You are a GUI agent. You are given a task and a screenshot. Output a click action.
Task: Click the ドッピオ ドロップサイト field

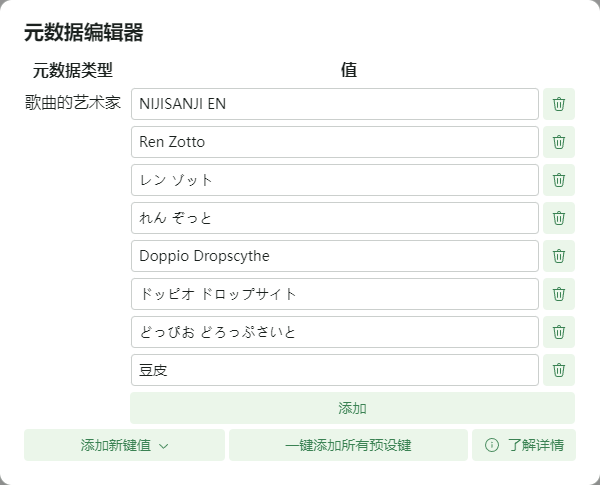(x=334, y=294)
